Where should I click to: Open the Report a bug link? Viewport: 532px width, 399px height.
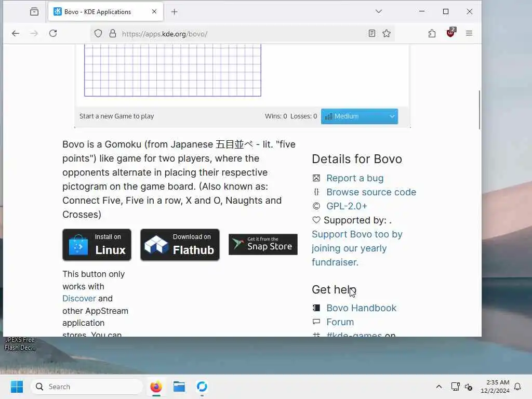tap(355, 178)
